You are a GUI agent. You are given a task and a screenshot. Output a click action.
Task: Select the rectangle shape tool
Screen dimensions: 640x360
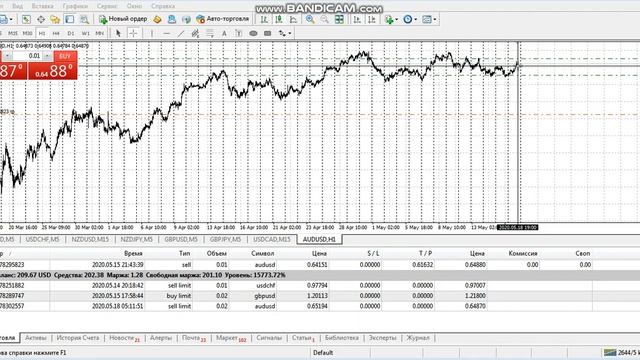coord(268,33)
